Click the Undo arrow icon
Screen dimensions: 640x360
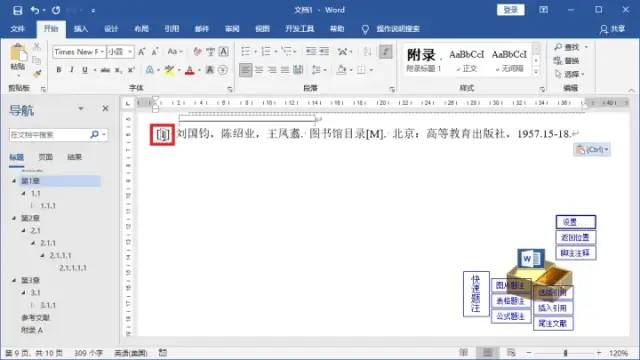click(35, 10)
